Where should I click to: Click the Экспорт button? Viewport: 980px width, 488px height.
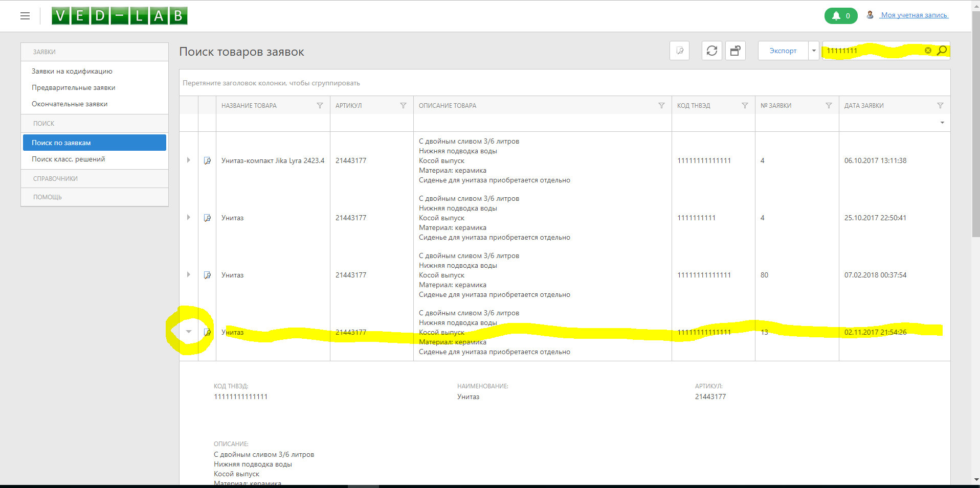[783, 51]
